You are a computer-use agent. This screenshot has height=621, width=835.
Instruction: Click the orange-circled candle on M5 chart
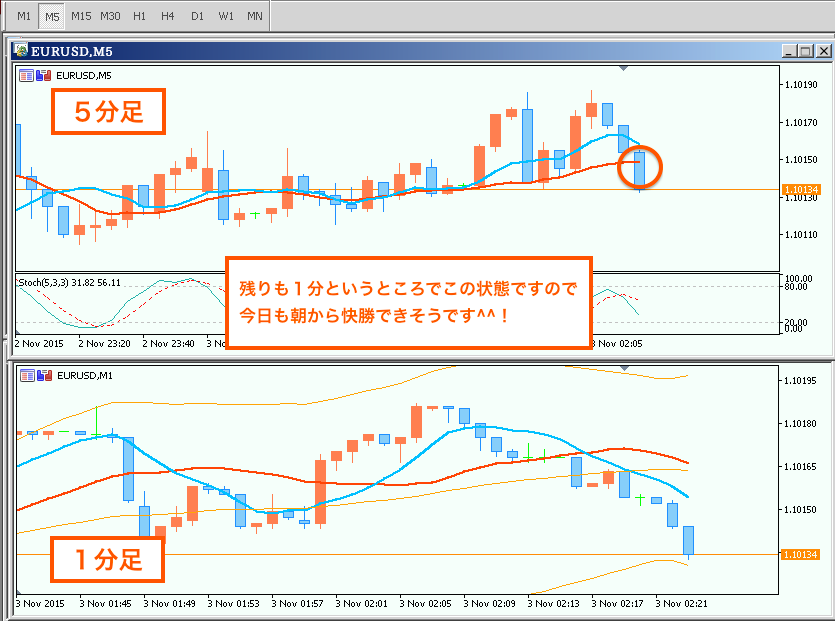pos(639,167)
